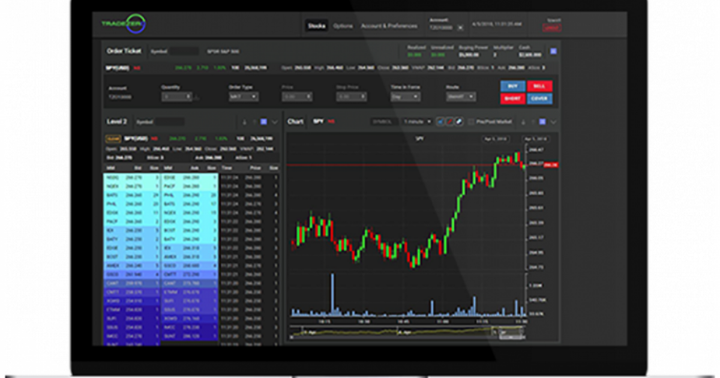
Task: Click the blue BUY button
Action: pos(512,86)
